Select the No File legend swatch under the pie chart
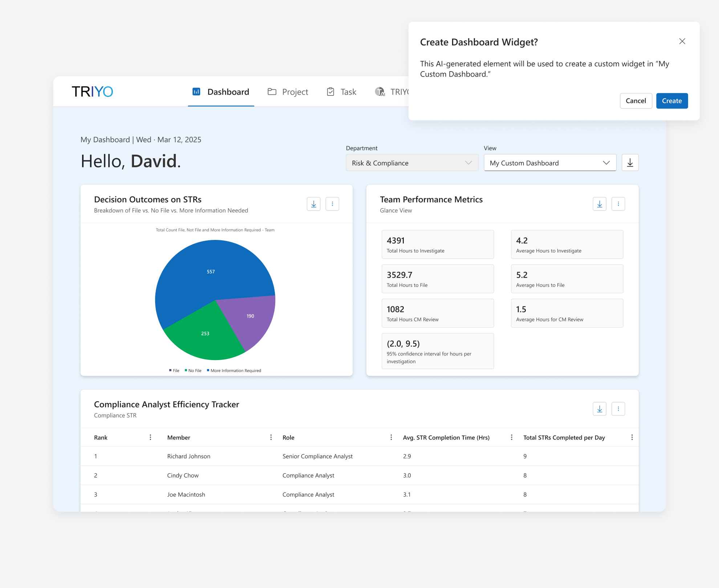The image size is (719, 588). (x=186, y=370)
